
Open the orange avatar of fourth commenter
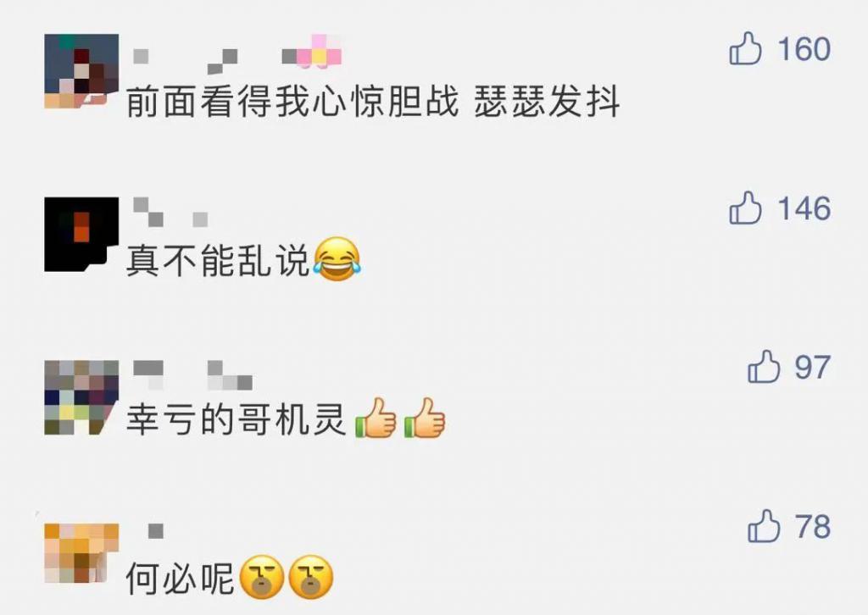81,553
